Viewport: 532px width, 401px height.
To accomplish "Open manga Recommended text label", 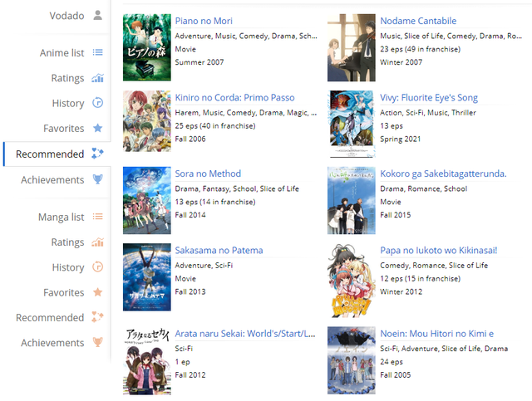I will [x=50, y=318].
